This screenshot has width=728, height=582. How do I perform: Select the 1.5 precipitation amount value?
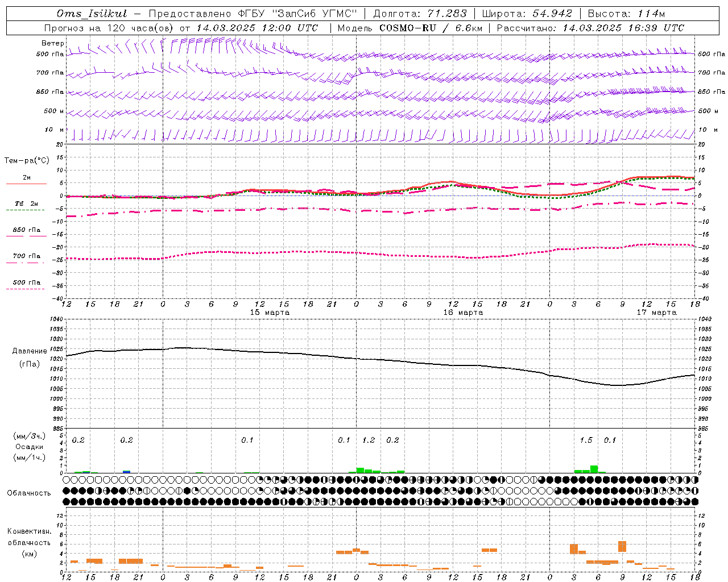(586, 440)
